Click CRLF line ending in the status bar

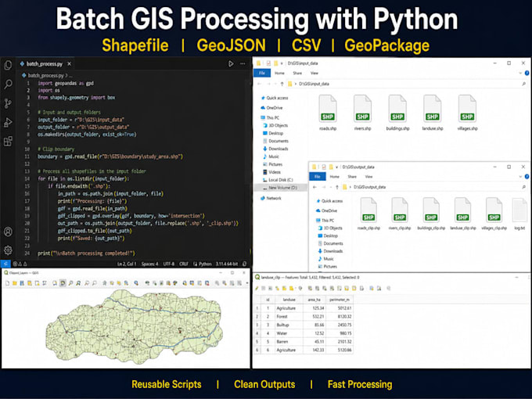pyautogui.click(x=184, y=264)
